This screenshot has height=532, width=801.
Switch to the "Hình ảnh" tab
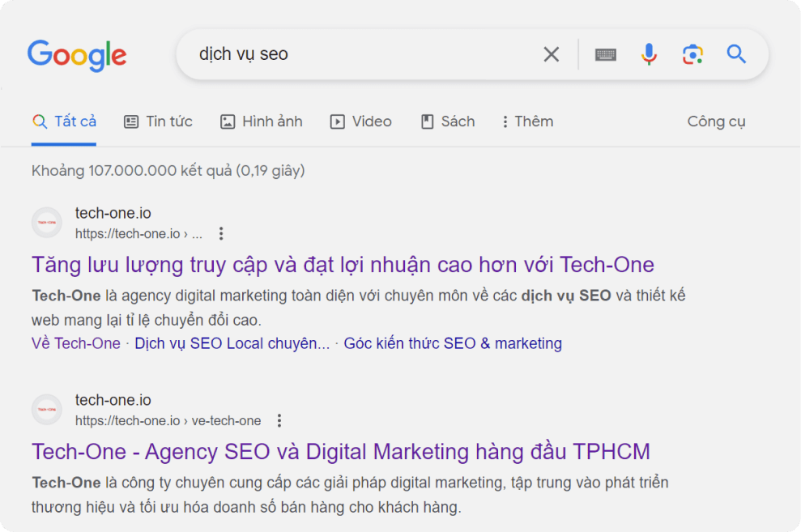click(261, 121)
